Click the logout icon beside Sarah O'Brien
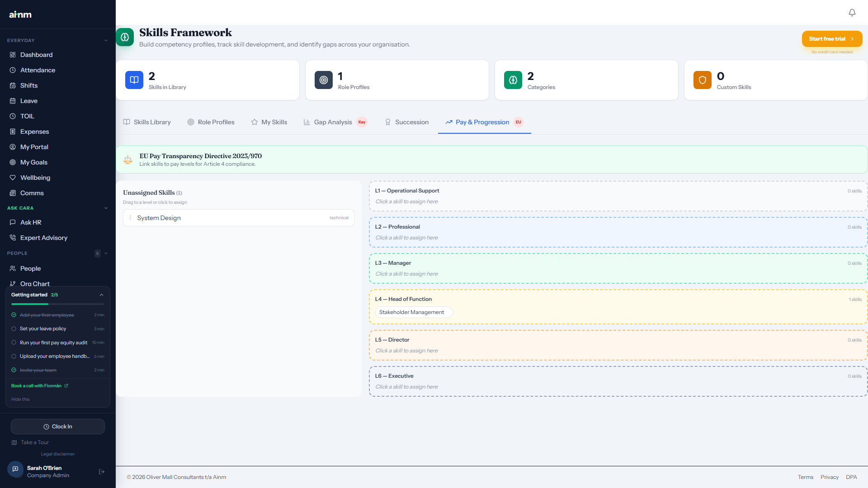This screenshot has width=868, height=488. tap(102, 472)
